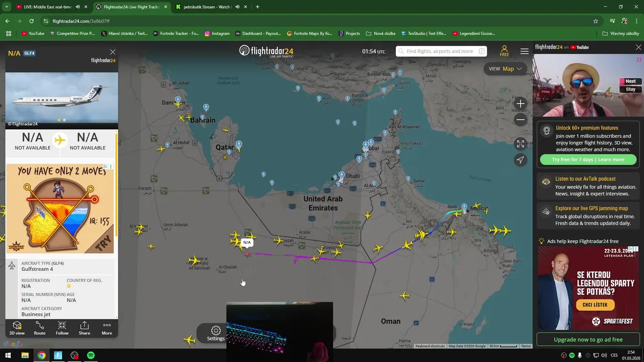
Task: Open the TexStudio Text Effects bookmark
Action: coord(424,34)
